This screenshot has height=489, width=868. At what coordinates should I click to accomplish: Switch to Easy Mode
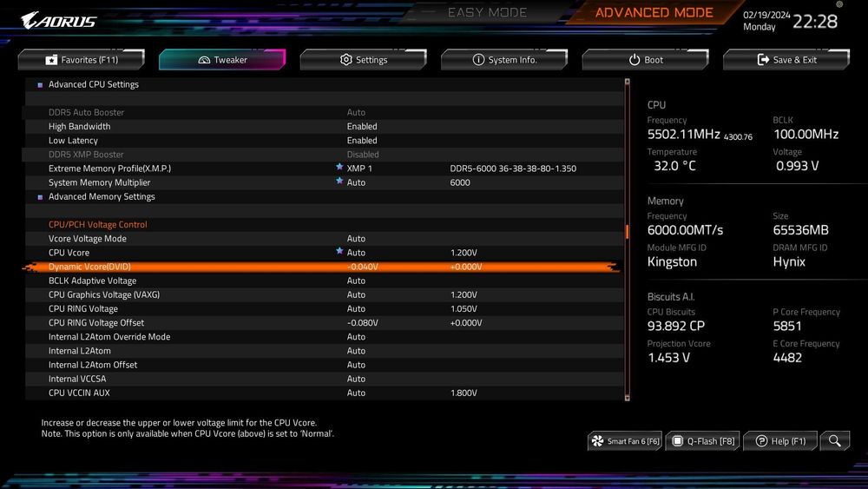coord(487,13)
